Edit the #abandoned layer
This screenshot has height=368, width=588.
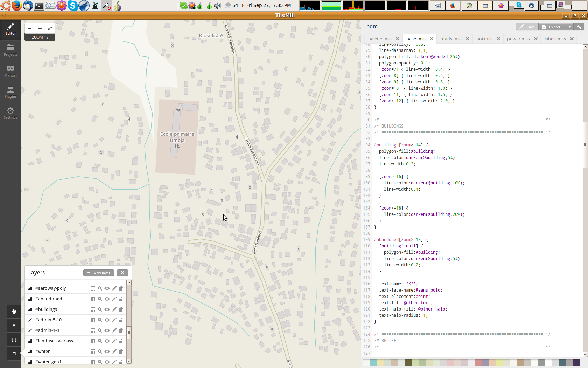[114, 299]
